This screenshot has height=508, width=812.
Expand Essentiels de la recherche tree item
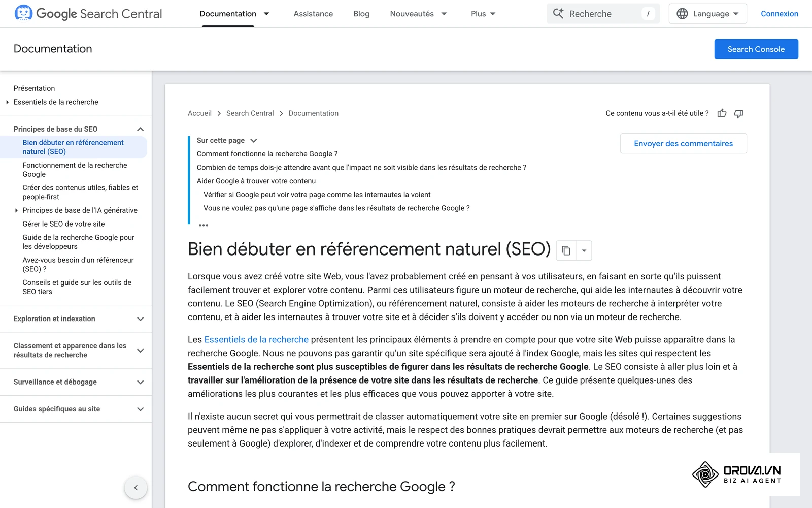click(7, 102)
